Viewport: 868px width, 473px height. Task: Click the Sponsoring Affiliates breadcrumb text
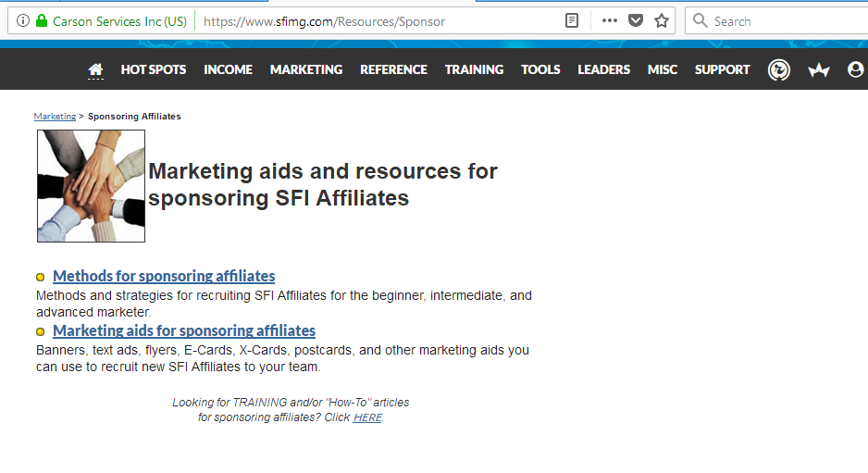tap(134, 117)
